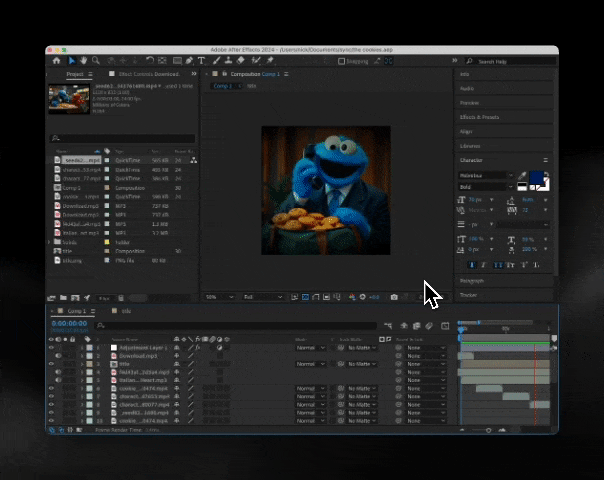Click the eyedropper in Character panel

(522, 176)
